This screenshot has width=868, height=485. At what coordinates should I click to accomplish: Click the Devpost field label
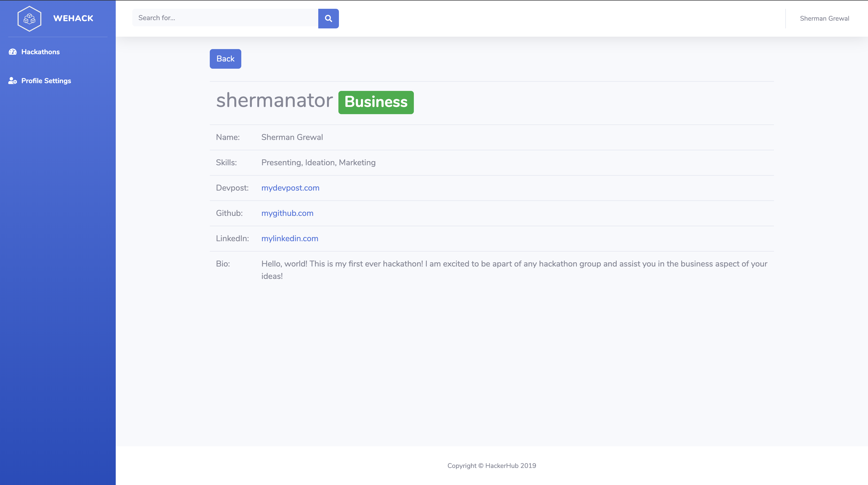click(232, 188)
